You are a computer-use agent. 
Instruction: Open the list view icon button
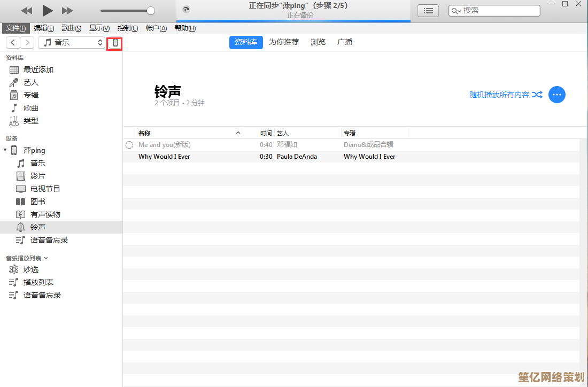point(428,11)
